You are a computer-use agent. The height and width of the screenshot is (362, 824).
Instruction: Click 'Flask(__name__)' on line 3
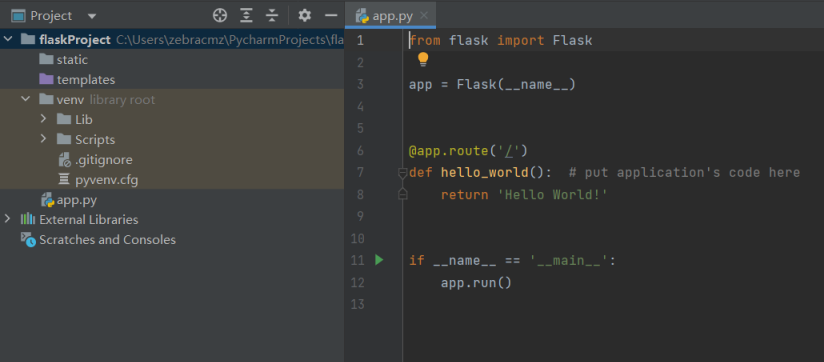point(516,84)
